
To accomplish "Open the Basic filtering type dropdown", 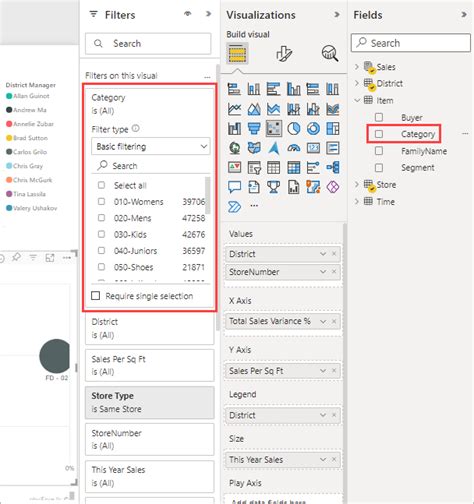I will point(151,146).
